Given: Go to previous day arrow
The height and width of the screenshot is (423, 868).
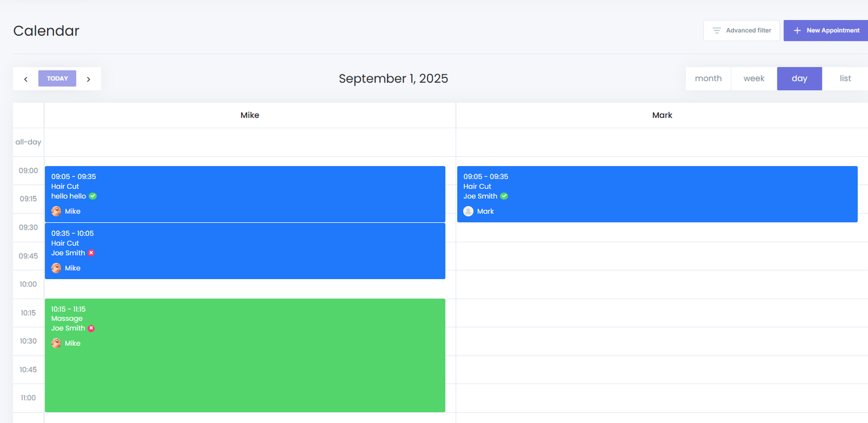Looking at the screenshot, I should (25, 79).
